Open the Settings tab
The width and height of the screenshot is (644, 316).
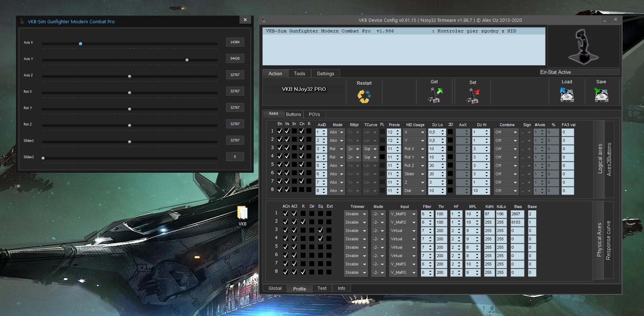[326, 73]
